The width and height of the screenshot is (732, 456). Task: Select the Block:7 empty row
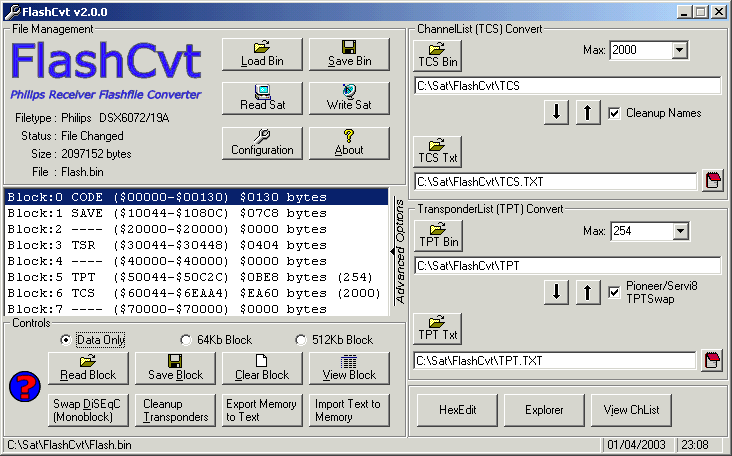pyautogui.click(x=196, y=309)
